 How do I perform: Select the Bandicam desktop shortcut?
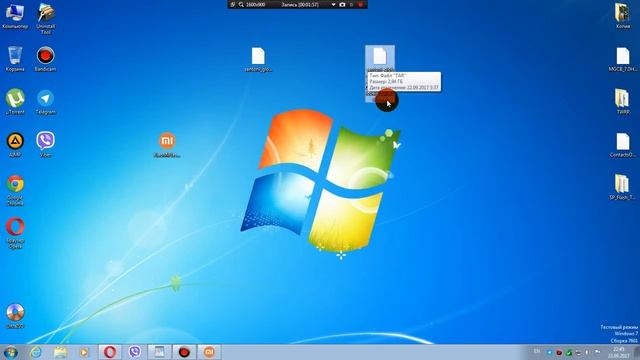tap(45, 58)
